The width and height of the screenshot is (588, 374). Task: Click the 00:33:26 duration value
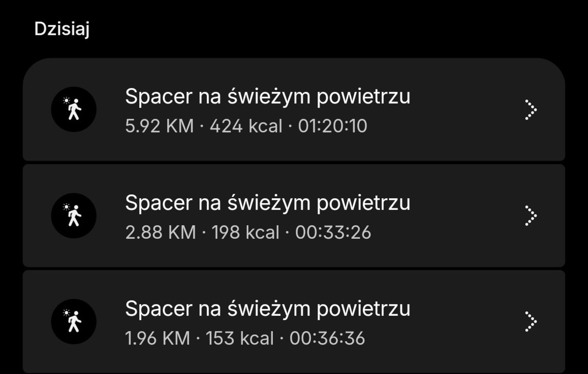tap(333, 233)
